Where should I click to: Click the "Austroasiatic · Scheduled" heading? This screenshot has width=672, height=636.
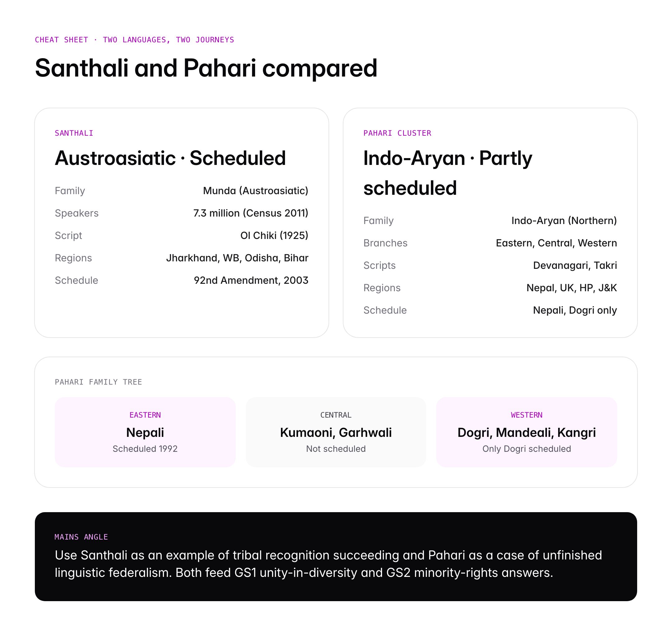tap(170, 158)
